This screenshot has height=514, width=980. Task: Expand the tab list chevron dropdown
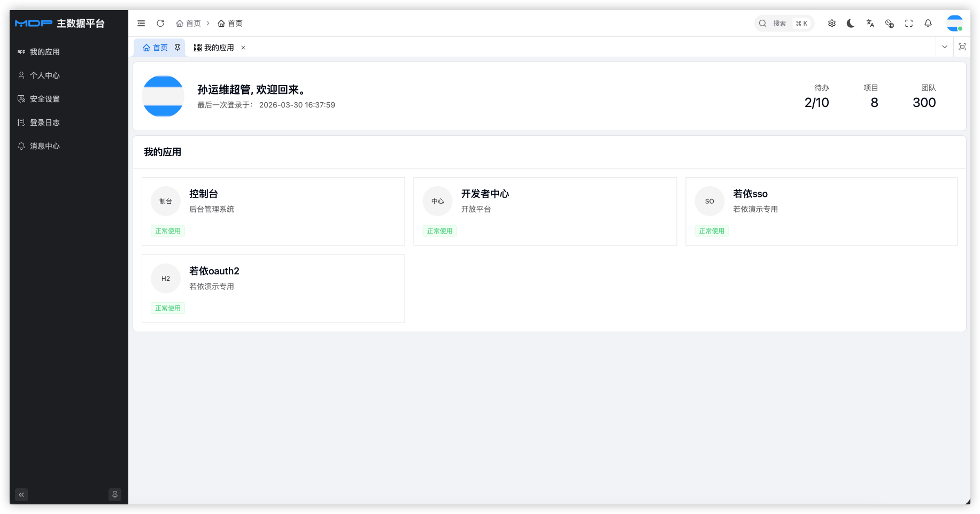(x=945, y=47)
